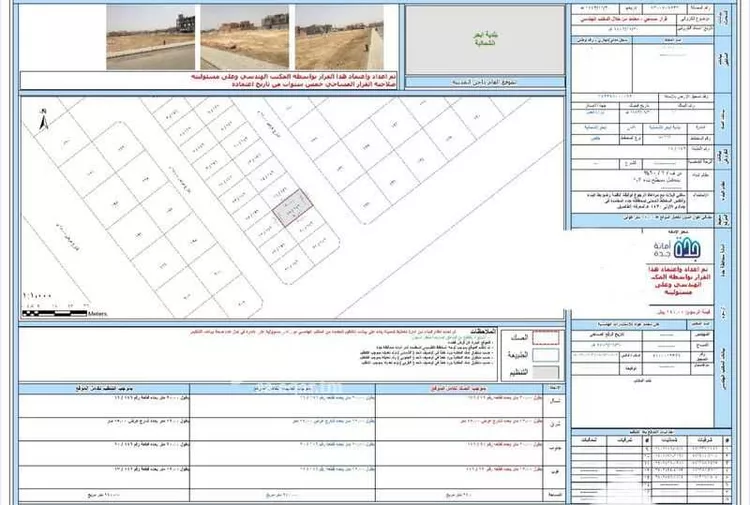This screenshot has height=505, width=750.
Task: Click the red deed column header of the boundaries table
Action: pos(459,388)
